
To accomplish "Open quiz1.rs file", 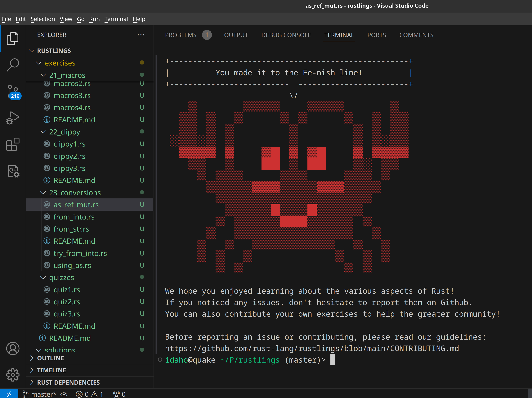I will click(89, 289).
